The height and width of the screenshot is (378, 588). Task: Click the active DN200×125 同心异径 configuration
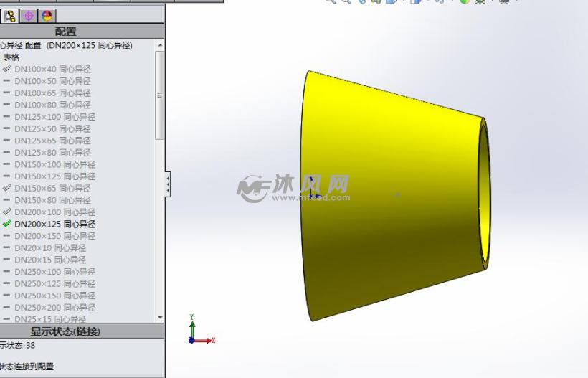(x=54, y=225)
